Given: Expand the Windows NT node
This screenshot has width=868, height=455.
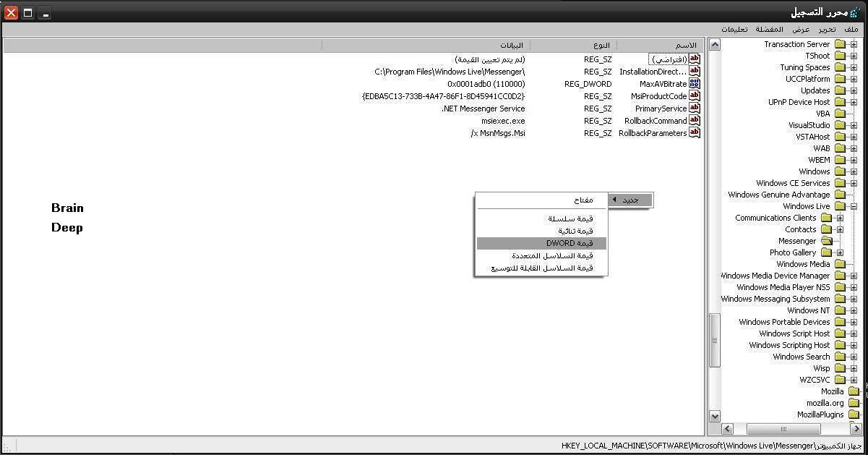Looking at the screenshot, I should 854,310.
